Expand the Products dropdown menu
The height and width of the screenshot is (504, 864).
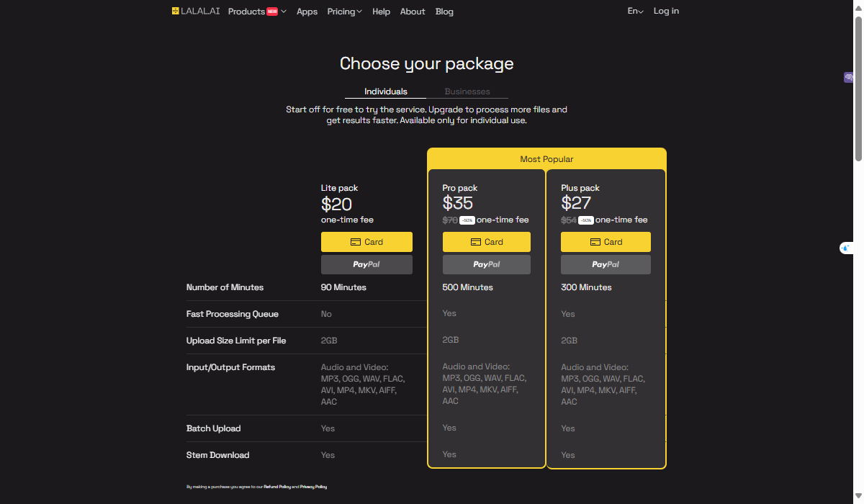pyautogui.click(x=256, y=12)
